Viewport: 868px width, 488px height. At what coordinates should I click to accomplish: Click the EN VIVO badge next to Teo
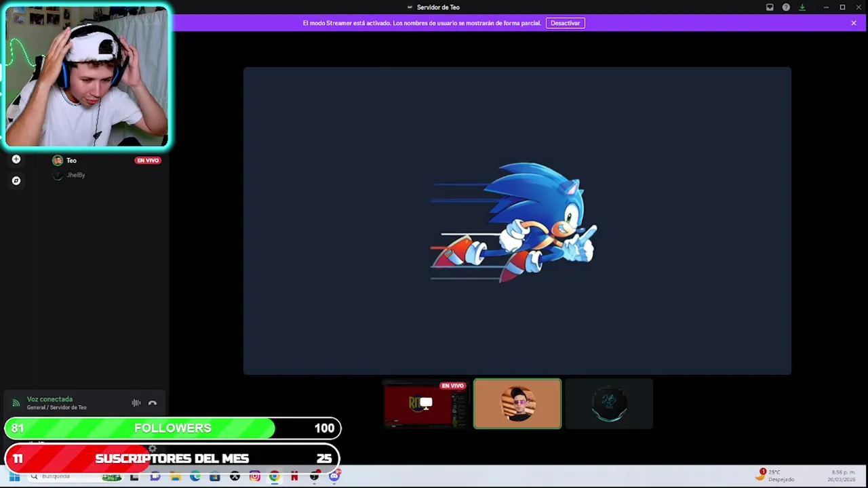click(148, 161)
